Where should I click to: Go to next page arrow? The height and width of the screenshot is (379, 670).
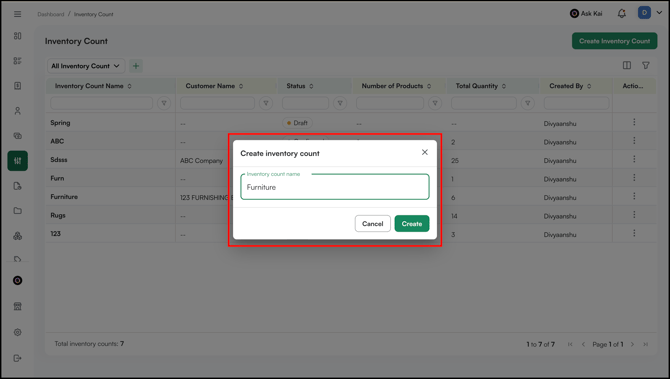[x=632, y=344]
